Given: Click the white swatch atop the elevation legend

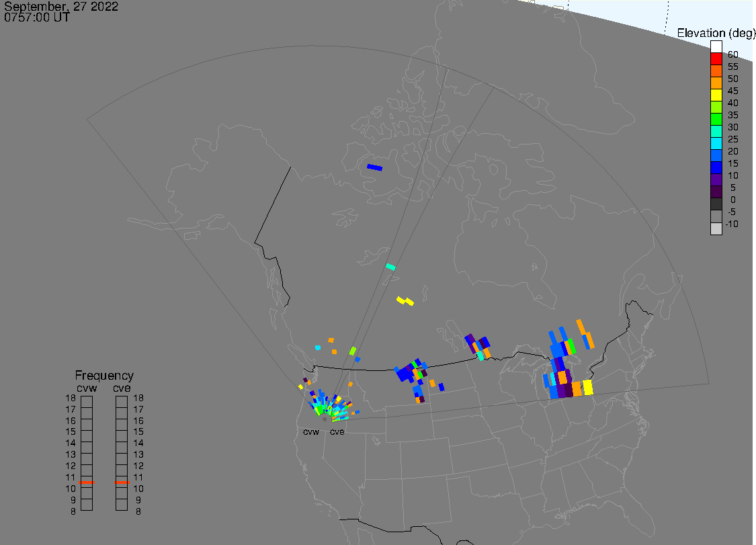Looking at the screenshot, I should point(716,47).
